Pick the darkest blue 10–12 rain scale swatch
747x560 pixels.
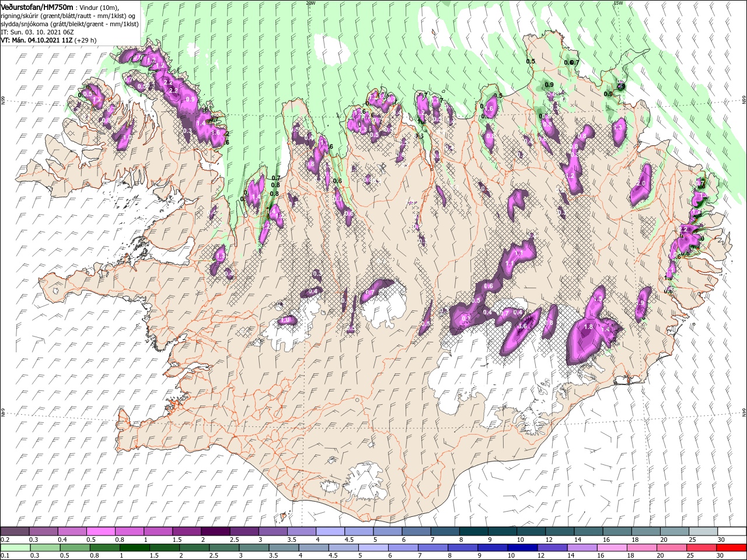pyautogui.click(x=523, y=547)
